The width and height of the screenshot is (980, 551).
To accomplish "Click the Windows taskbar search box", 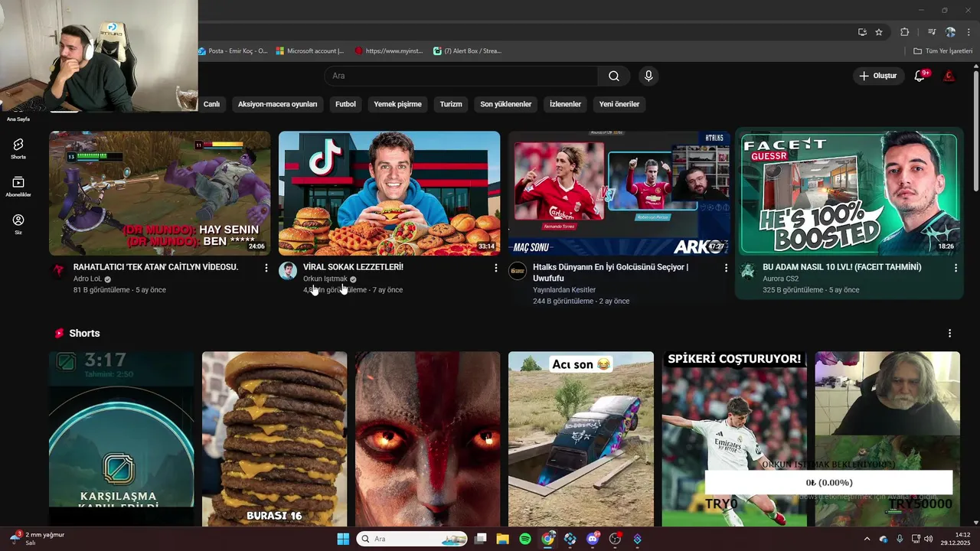I will pyautogui.click(x=413, y=539).
